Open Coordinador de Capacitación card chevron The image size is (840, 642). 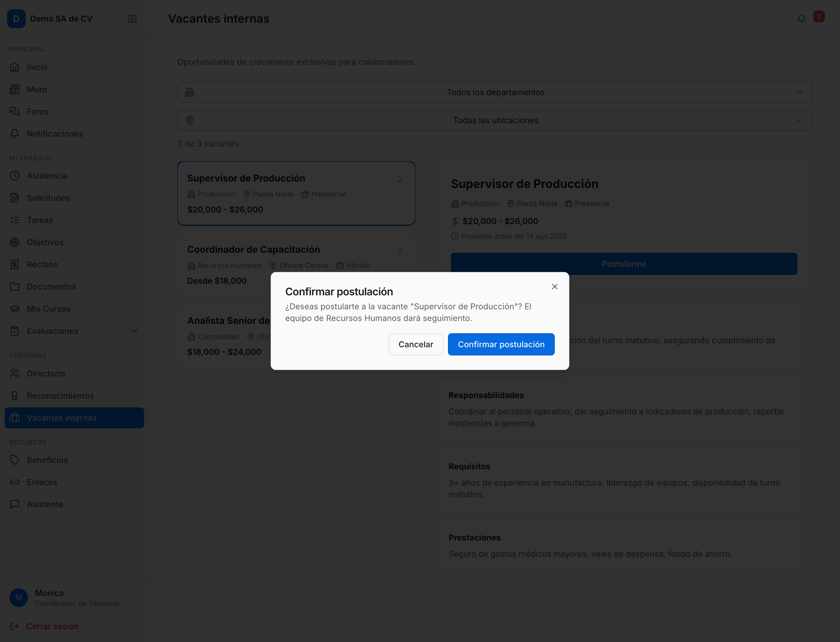pos(399,250)
